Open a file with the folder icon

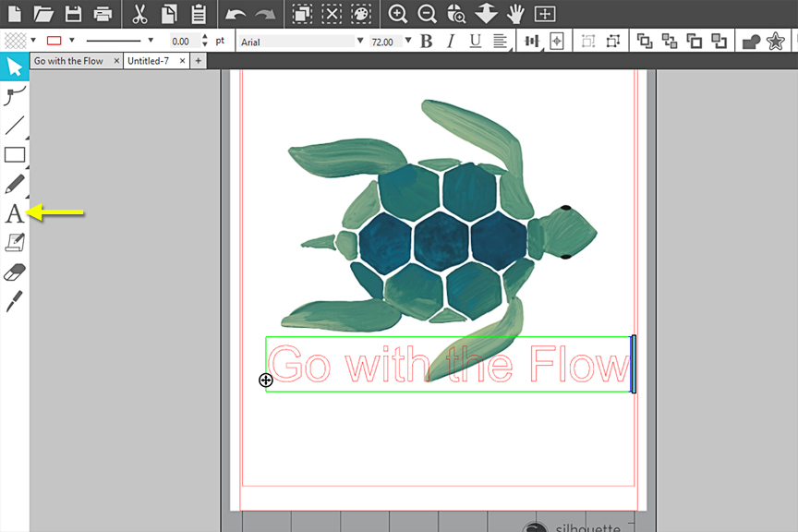[43, 14]
